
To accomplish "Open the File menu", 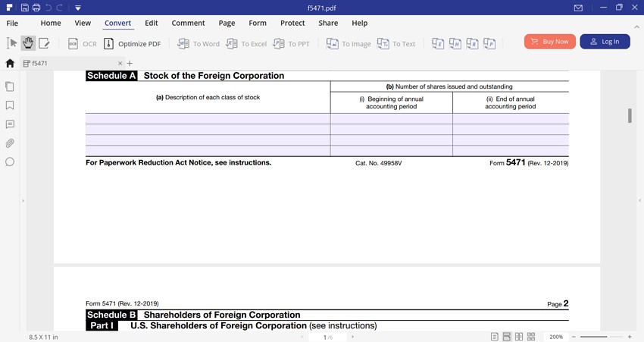I will point(12,23).
